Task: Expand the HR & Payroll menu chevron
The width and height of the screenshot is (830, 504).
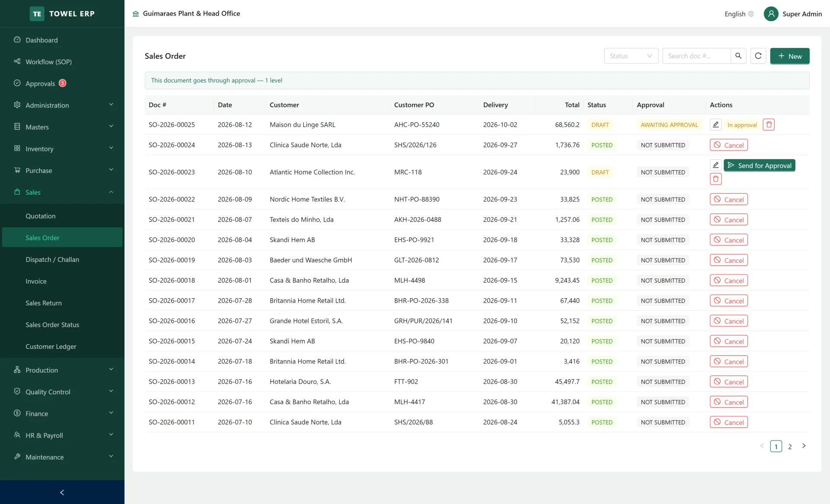Action: point(111,434)
